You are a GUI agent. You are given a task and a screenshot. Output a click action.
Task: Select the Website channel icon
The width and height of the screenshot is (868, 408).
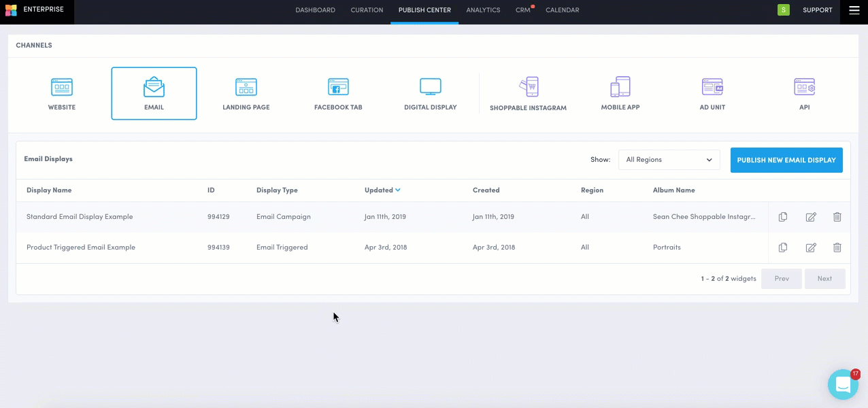pyautogui.click(x=62, y=93)
